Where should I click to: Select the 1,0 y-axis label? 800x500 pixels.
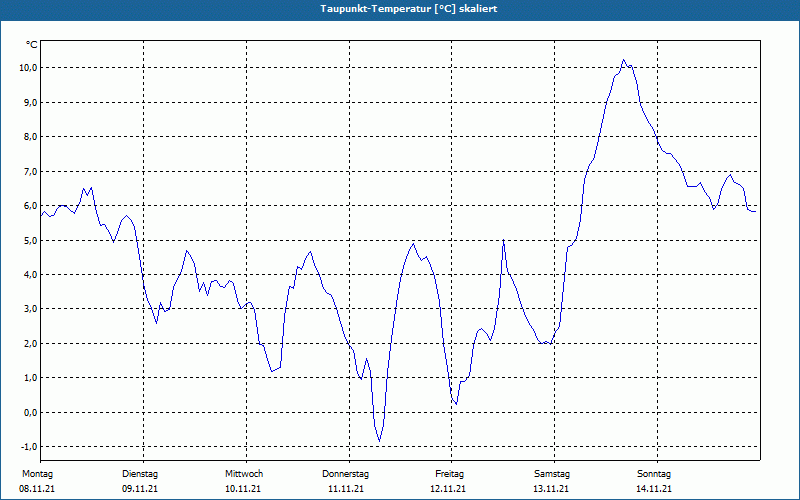(x=30, y=378)
